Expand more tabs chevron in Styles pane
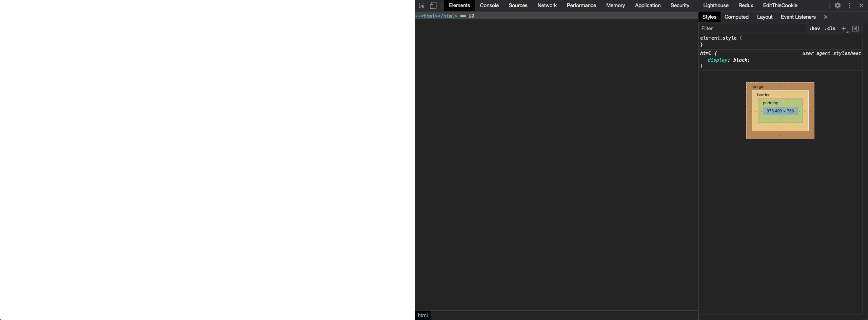 click(x=826, y=17)
